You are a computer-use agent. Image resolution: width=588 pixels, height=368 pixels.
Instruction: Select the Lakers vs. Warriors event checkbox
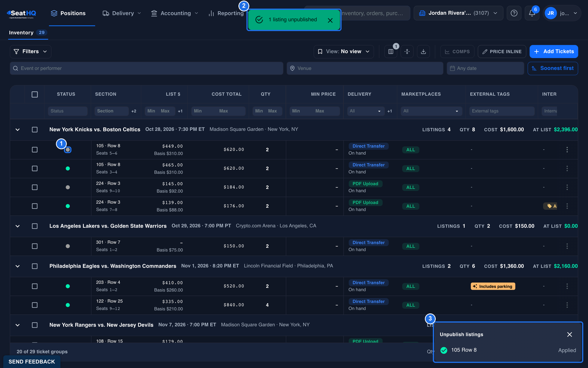[x=34, y=226]
